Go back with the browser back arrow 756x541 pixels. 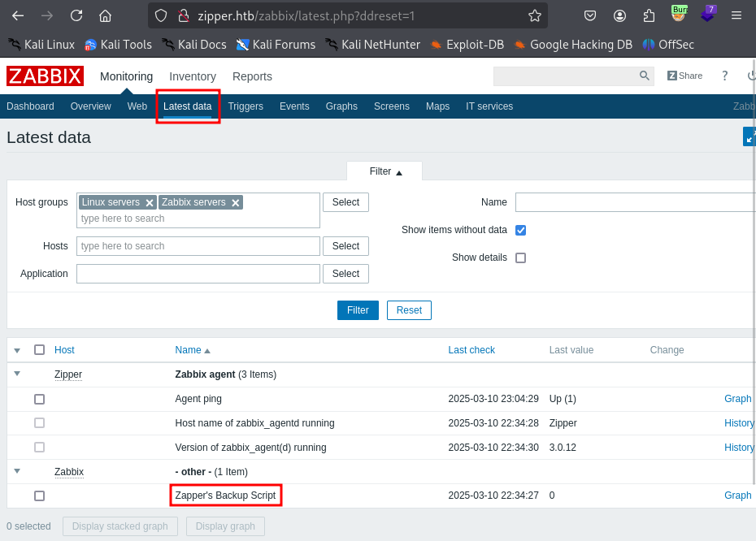coord(18,16)
